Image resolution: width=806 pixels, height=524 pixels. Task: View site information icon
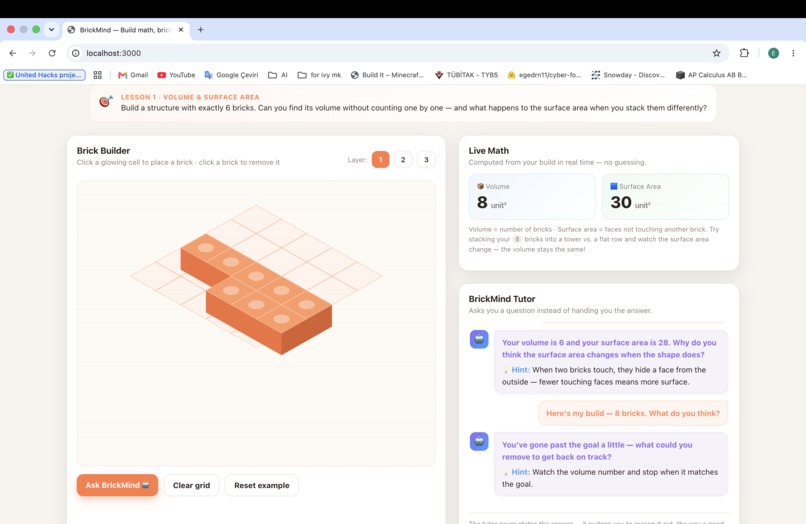point(76,53)
